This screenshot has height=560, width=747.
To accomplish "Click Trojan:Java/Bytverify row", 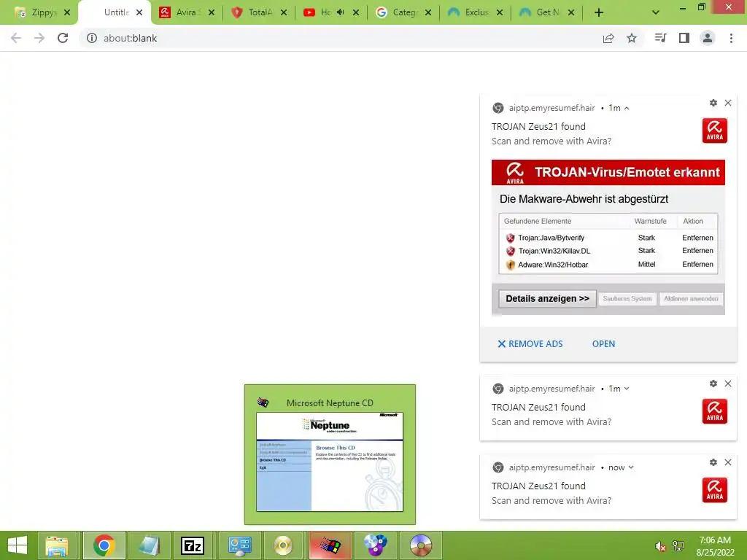I will click(x=608, y=238).
